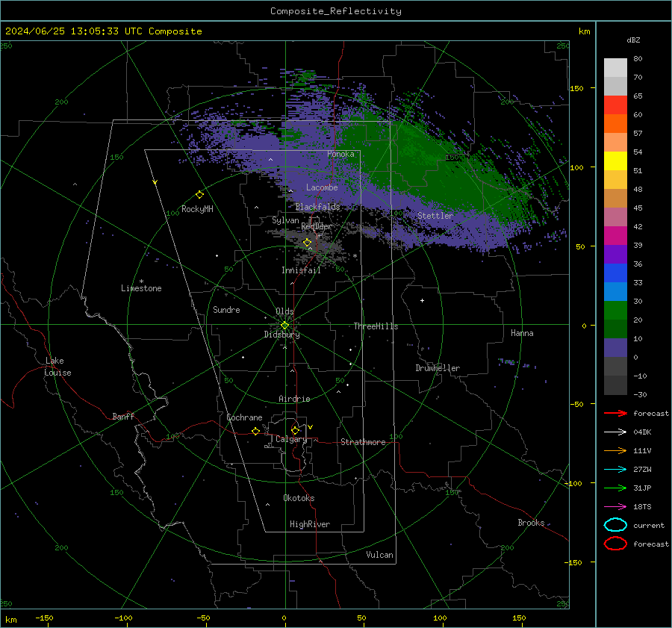Click the white plus marker west of Hanna
The height and width of the screenshot is (628, 672).
click(422, 300)
